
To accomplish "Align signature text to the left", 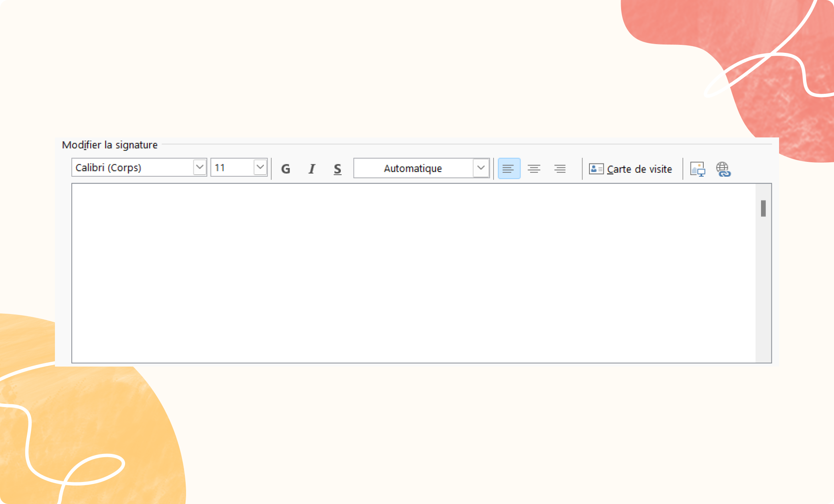I will (508, 169).
